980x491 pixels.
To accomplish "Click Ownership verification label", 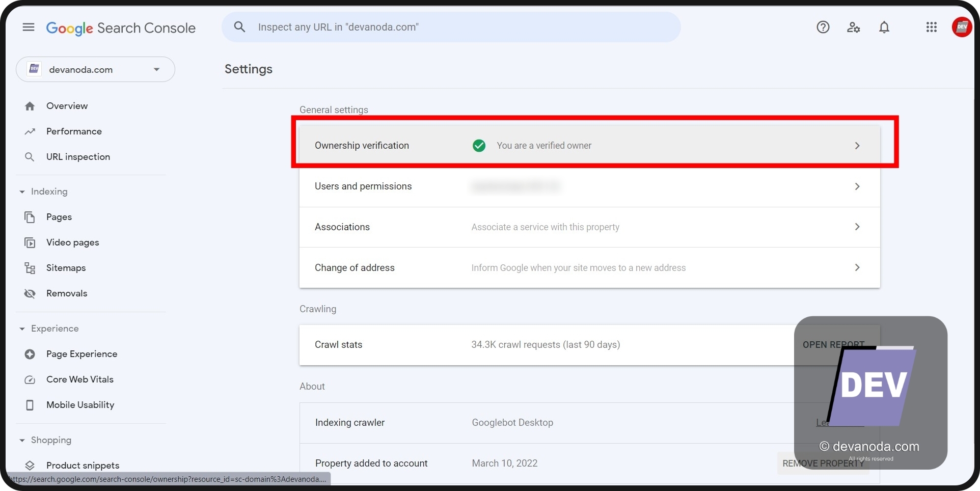I will (362, 146).
